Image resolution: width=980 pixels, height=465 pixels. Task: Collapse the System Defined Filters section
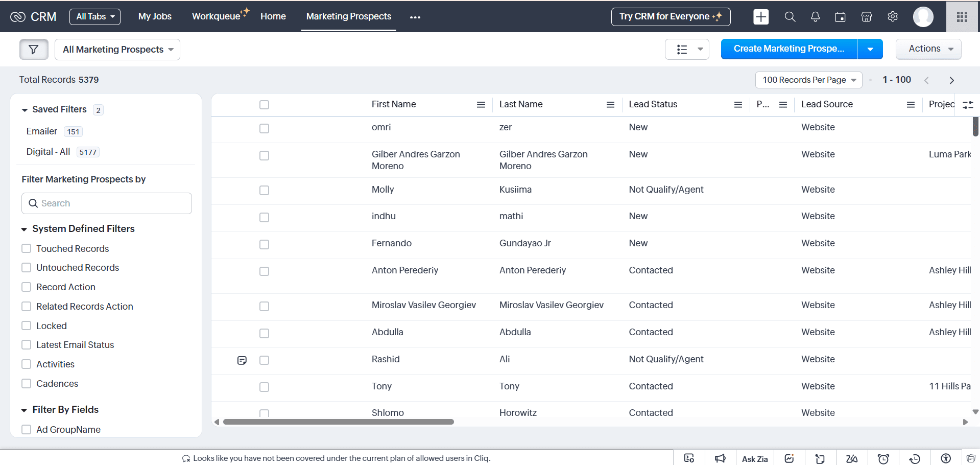point(24,229)
